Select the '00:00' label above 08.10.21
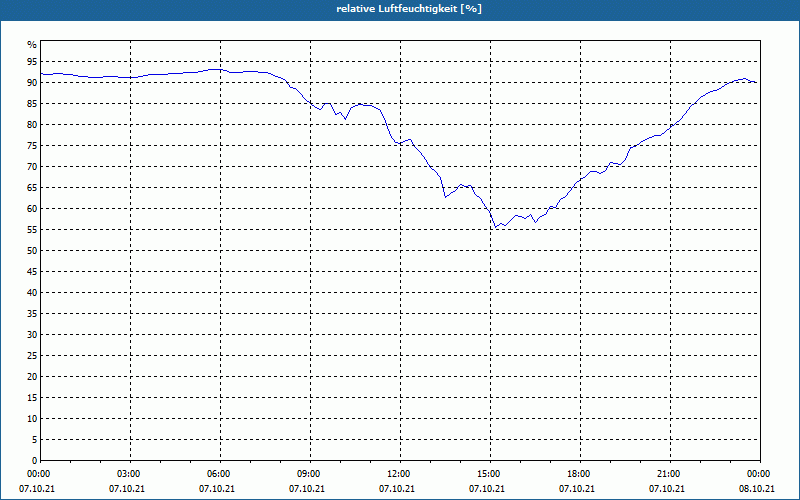 coord(760,473)
